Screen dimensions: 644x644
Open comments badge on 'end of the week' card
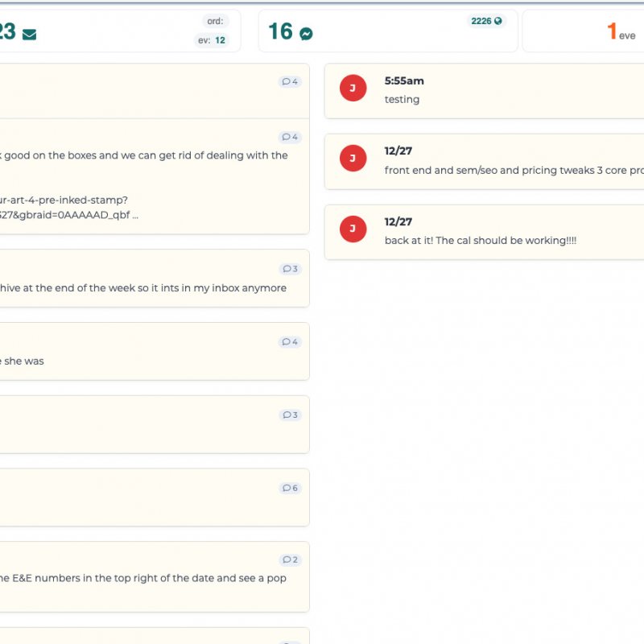click(x=290, y=269)
